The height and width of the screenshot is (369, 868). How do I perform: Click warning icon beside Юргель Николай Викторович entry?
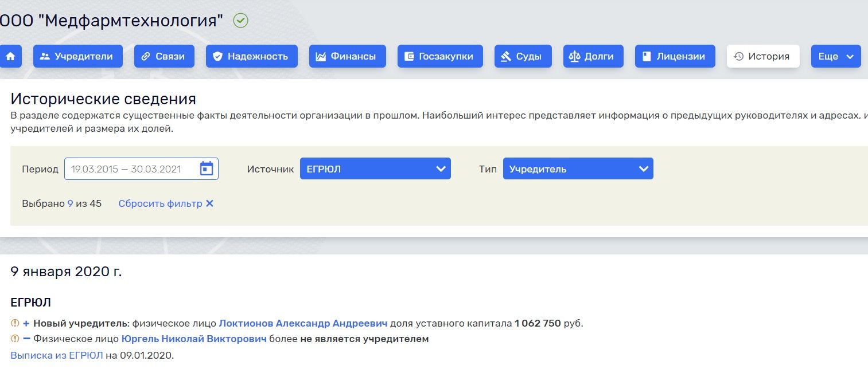(15, 339)
